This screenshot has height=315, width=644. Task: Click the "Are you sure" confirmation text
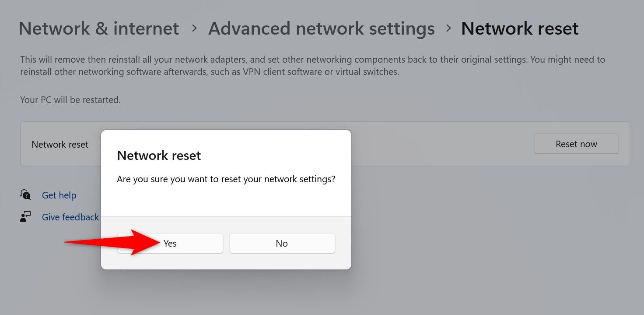coord(226,179)
